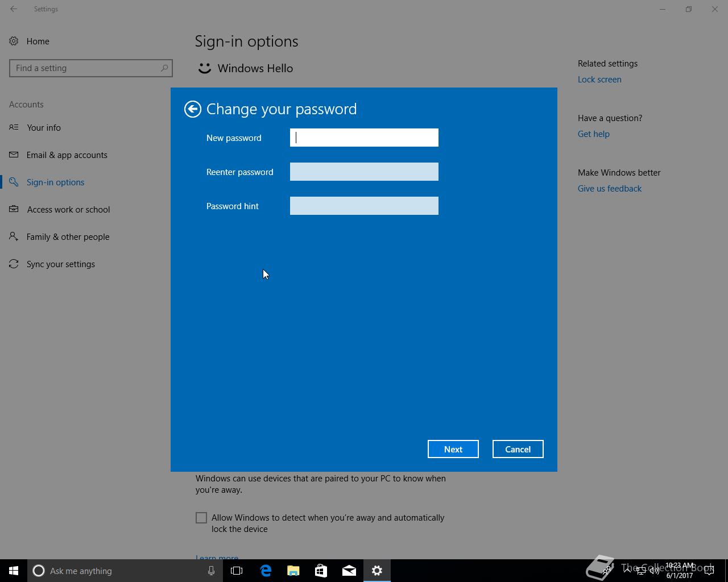Cancel the password change dialog

point(518,449)
